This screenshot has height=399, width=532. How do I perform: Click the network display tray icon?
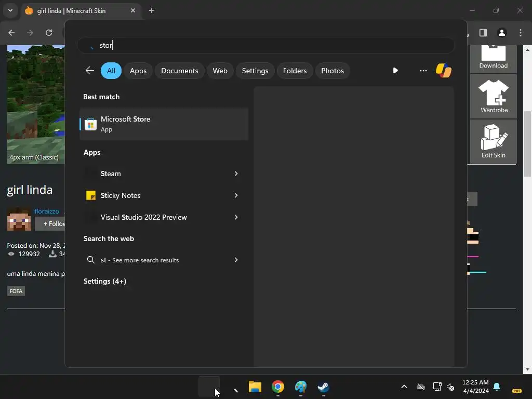click(437, 387)
